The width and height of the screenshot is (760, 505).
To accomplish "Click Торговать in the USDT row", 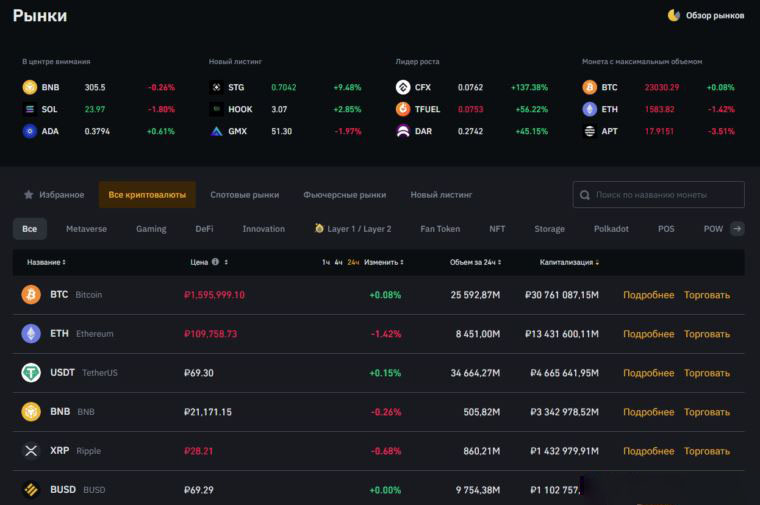I will pyautogui.click(x=707, y=373).
